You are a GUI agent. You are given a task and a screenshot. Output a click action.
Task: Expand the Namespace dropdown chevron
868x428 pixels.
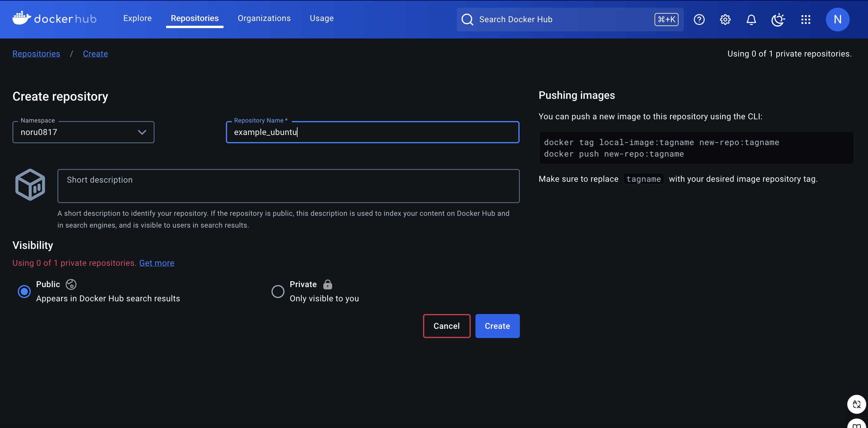(x=142, y=132)
